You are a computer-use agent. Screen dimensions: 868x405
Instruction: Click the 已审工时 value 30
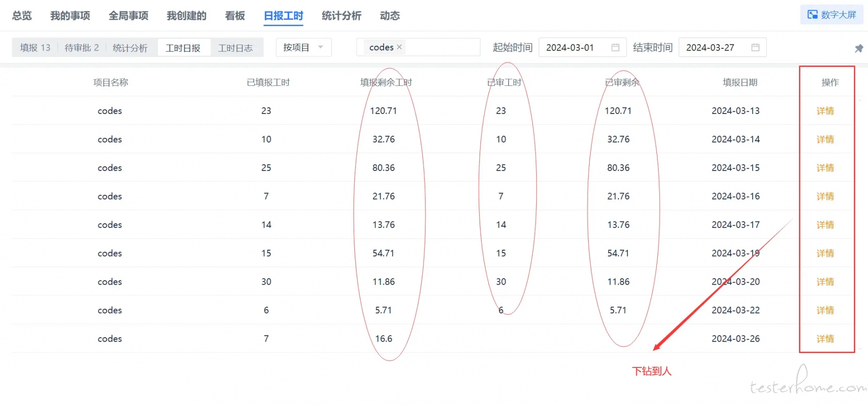[x=501, y=282]
